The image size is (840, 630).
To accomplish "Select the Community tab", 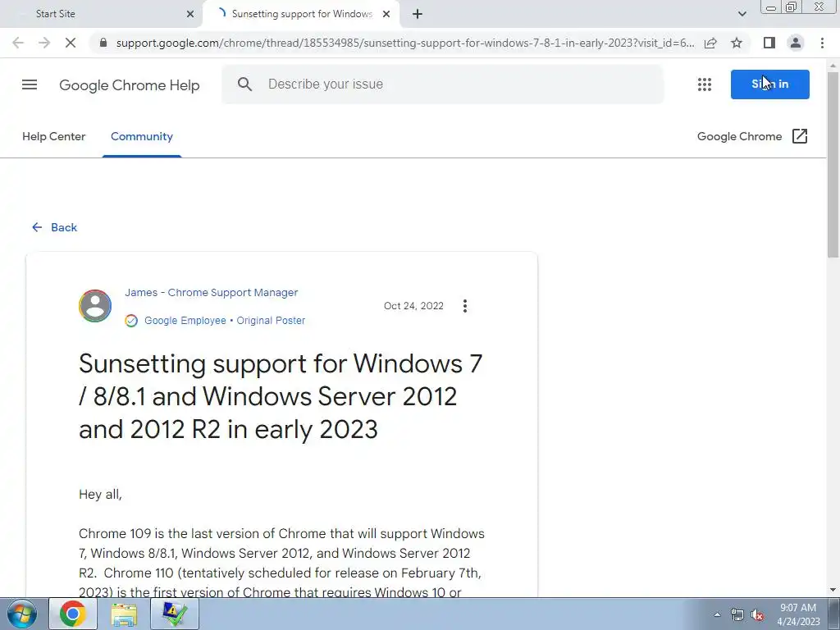I will click(142, 136).
